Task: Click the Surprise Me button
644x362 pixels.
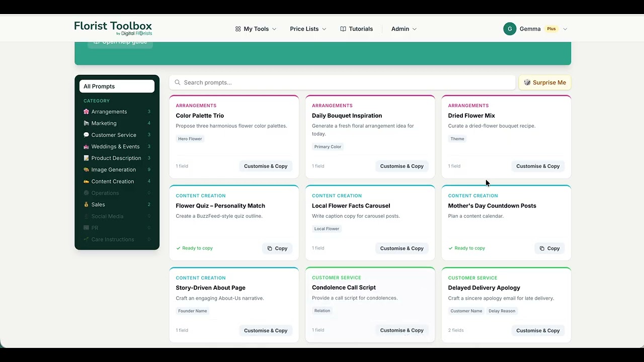Action: [x=545, y=82]
